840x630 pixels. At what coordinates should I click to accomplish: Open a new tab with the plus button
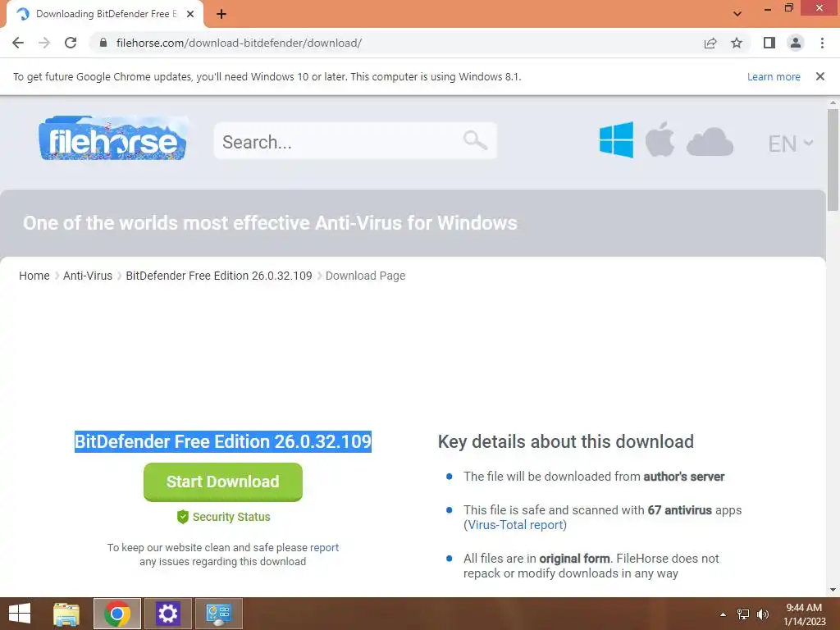(x=221, y=15)
